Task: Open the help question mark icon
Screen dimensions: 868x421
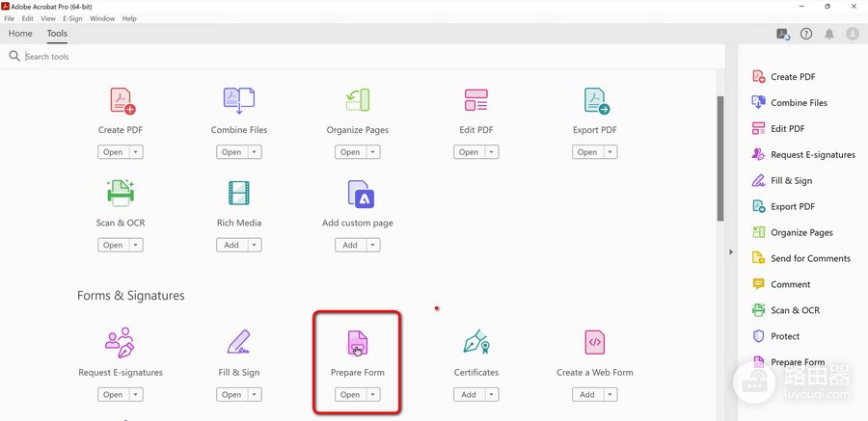Action: (806, 34)
